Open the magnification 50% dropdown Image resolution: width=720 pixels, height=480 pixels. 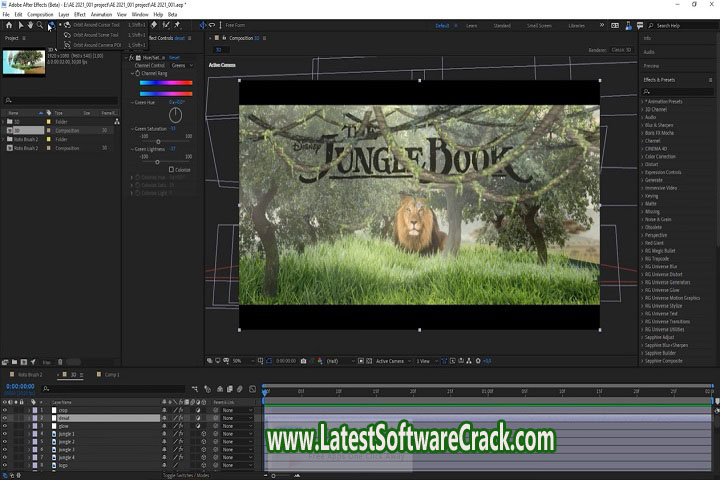(x=243, y=361)
